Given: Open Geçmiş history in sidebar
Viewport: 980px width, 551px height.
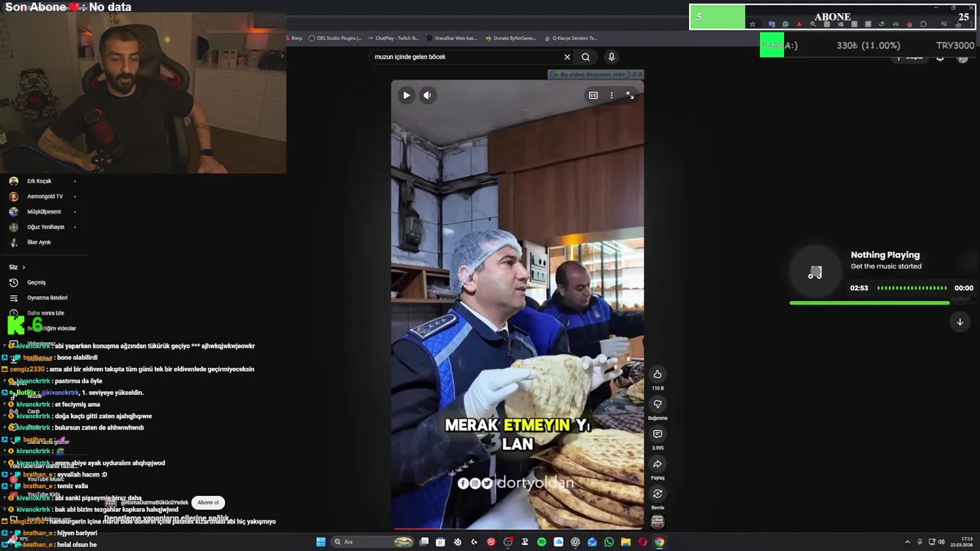Looking at the screenshot, I should [36, 282].
